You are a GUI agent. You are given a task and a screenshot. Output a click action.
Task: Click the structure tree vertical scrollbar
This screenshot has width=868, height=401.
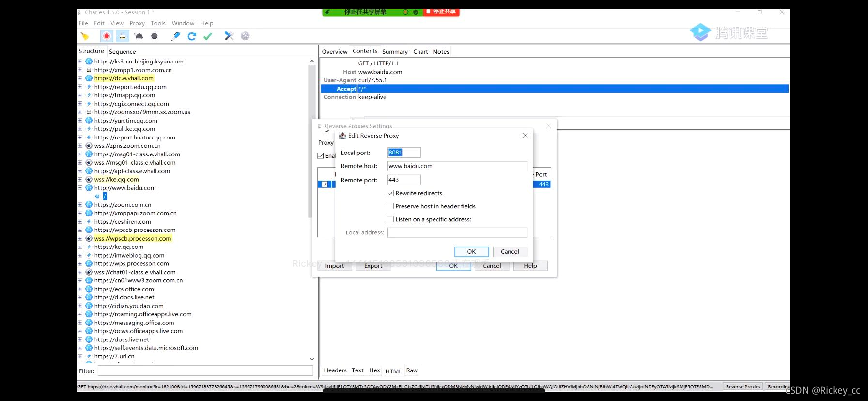[x=311, y=140]
